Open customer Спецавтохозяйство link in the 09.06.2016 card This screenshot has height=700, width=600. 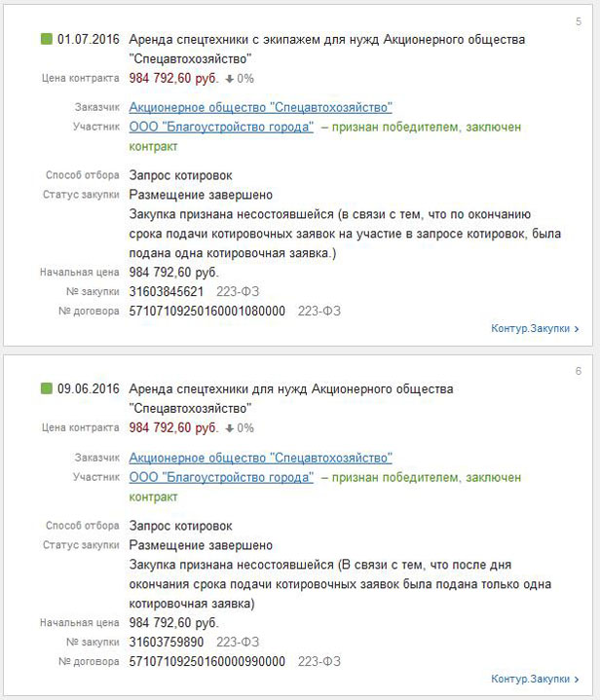(x=260, y=457)
